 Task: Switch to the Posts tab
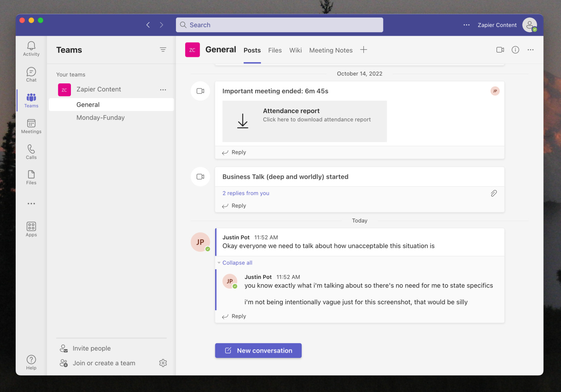coord(252,50)
